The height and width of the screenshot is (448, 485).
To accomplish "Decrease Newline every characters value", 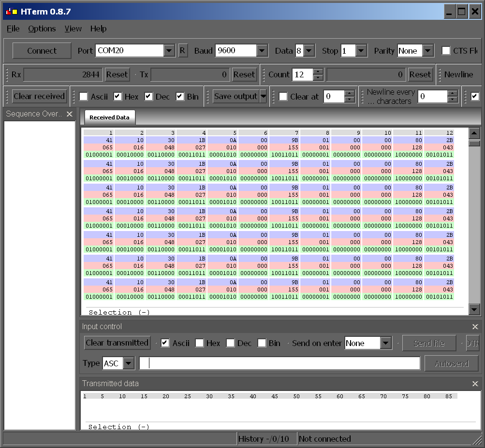I will point(453,99).
